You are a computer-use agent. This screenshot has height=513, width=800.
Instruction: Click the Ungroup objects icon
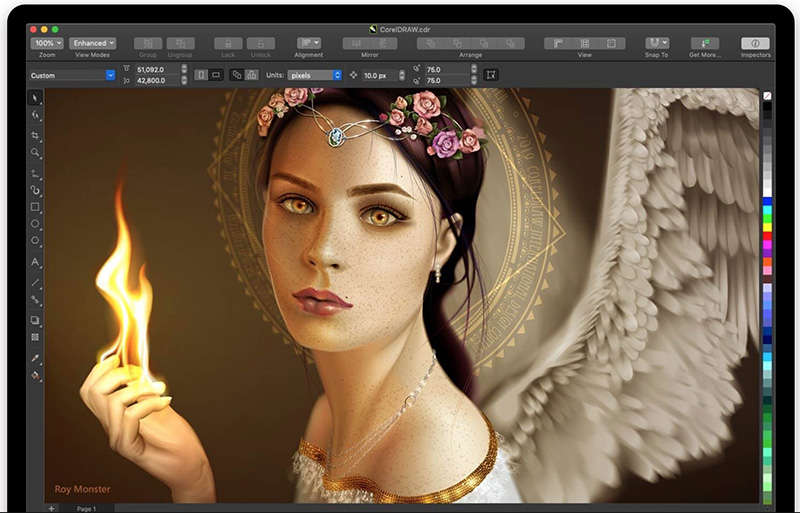pos(180,43)
